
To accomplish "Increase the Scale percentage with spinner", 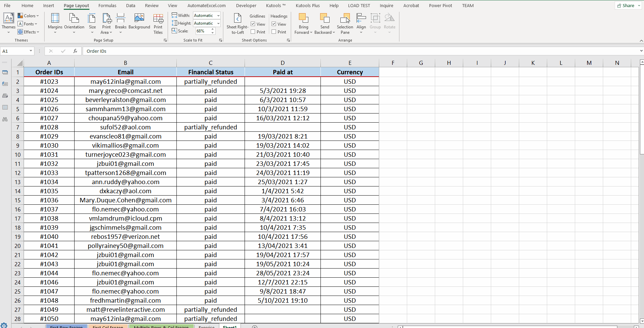I will [x=213, y=29].
